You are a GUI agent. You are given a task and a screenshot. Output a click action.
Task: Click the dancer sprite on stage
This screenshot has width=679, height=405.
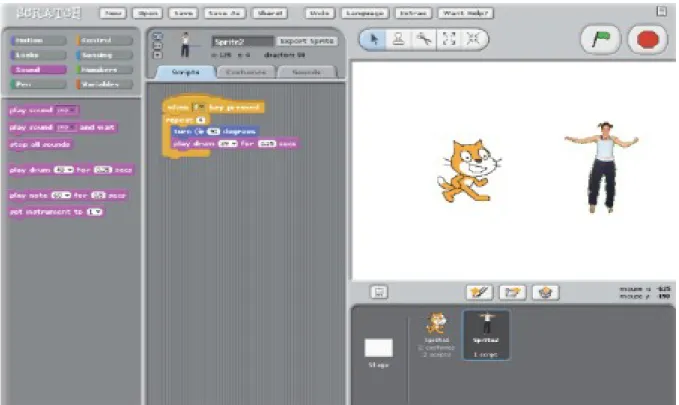(601, 167)
